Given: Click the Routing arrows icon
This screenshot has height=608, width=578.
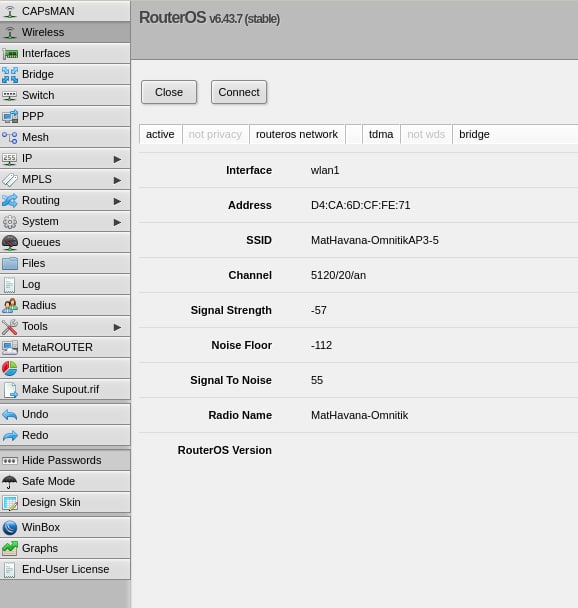Looking at the screenshot, I should point(10,200).
